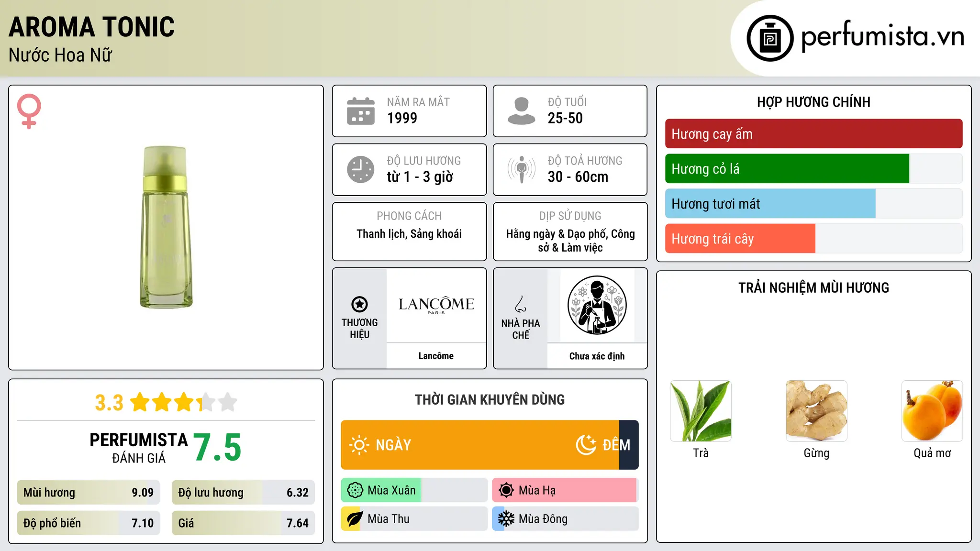Click the calendar icon beside Năm ra mắt
This screenshot has width=980, height=551.
(x=361, y=111)
